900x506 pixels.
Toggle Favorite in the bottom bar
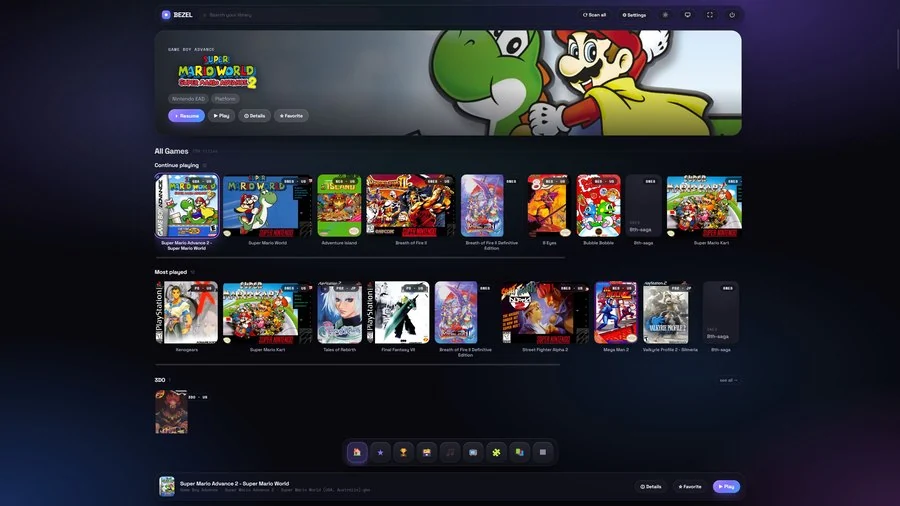click(x=690, y=486)
